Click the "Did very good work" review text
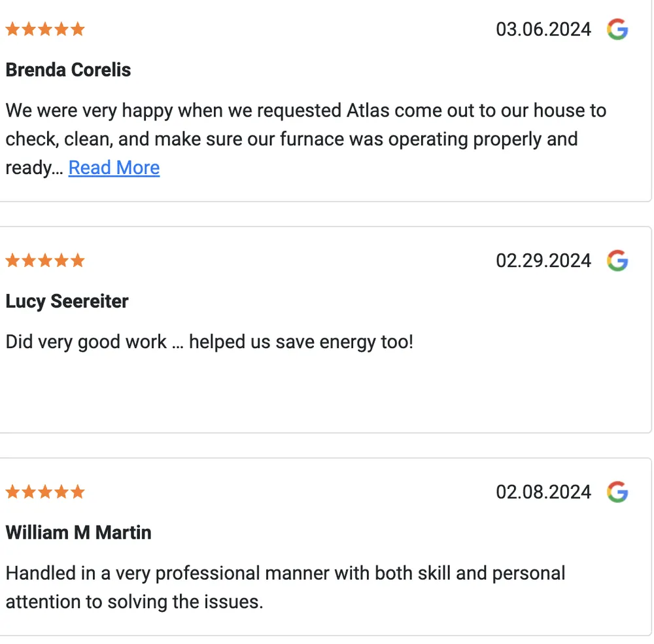Viewport: 654px width, 644px height. (209, 342)
